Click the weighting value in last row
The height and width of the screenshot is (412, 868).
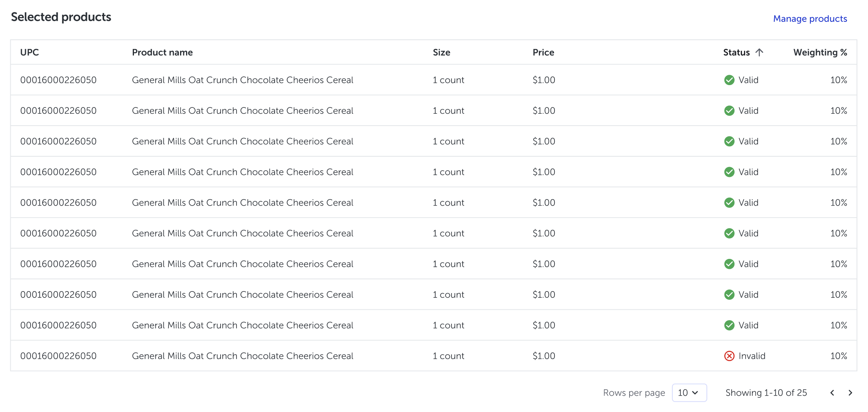click(x=839, y=356)
